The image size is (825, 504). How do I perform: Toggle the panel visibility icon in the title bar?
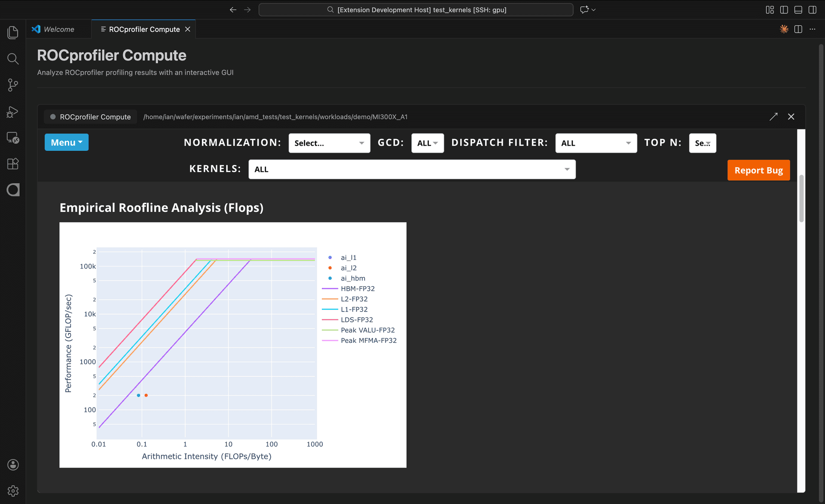click(x=798, y=9)
